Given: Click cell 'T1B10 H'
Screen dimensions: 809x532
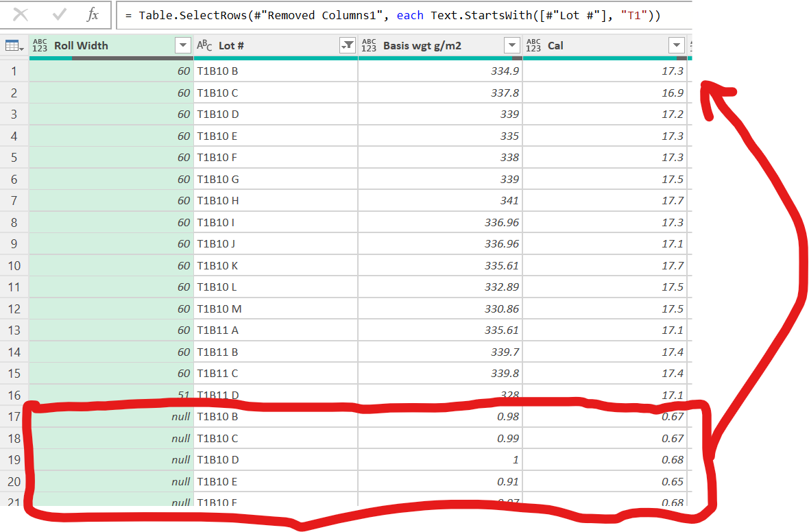Looking at the screenshot, I should (276, 200).
